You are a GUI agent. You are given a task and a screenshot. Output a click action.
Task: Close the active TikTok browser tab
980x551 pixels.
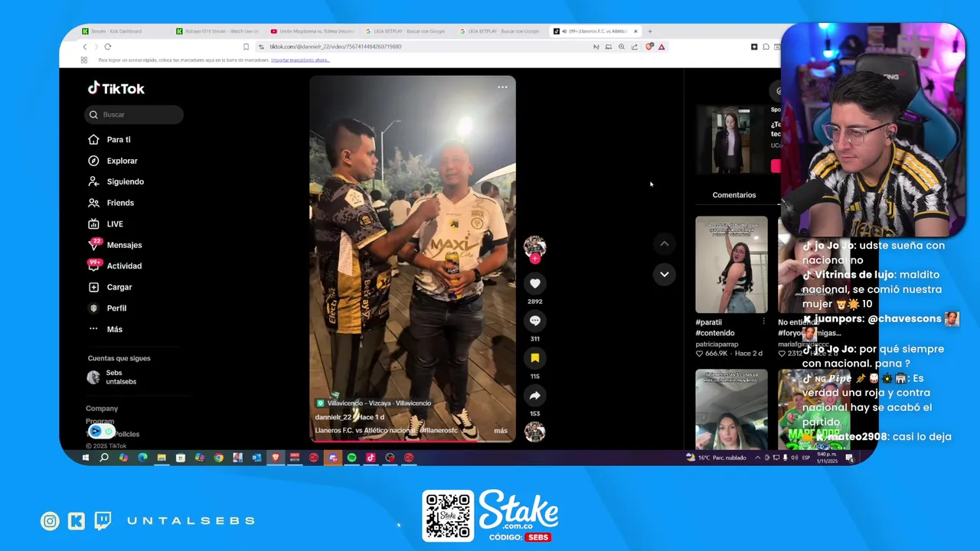pyautogui.click(x=635, y=31)
